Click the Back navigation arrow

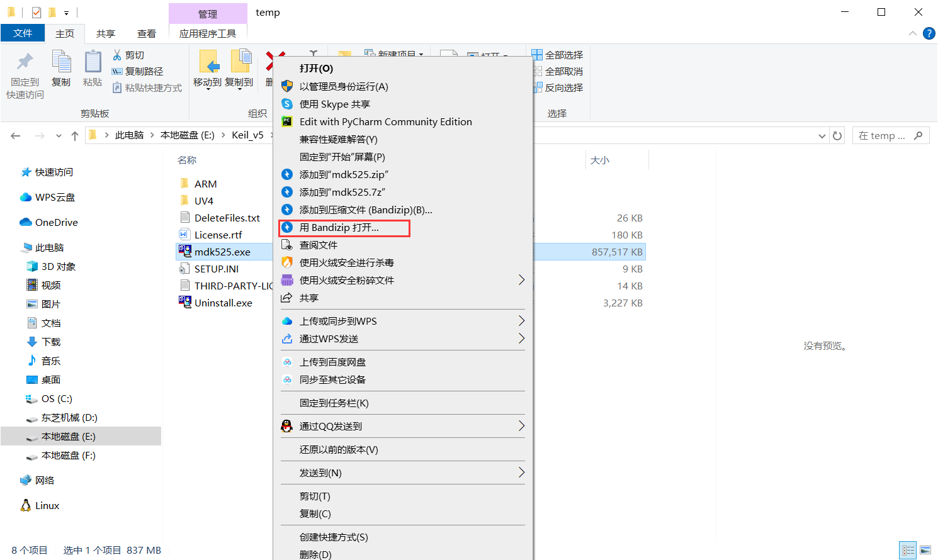point(16,135)
